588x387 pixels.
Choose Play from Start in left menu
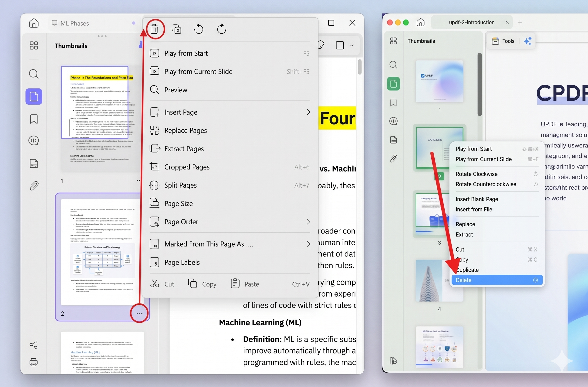(230, 53)
